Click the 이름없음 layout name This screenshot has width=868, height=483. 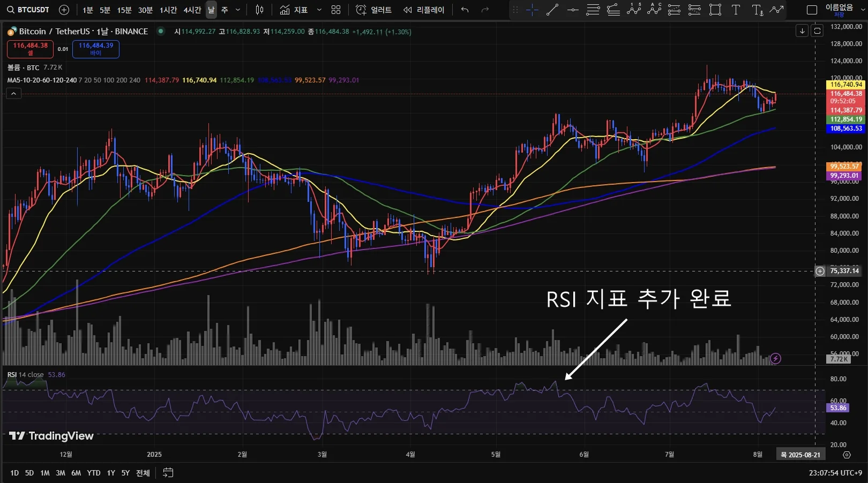839,7
